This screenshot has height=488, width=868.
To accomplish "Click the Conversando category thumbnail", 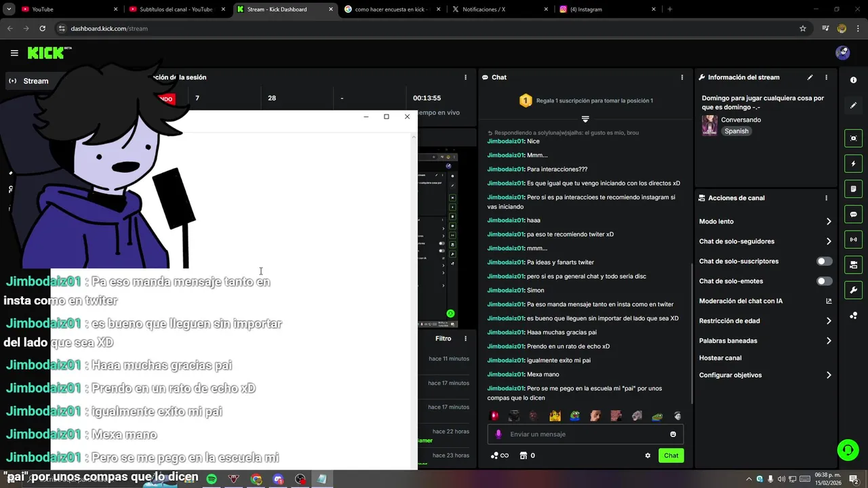I will pyautogui.click(x=709, y=125).
